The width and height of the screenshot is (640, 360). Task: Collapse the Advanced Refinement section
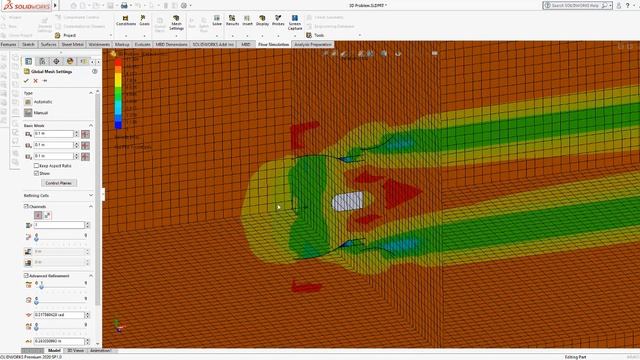91,276
